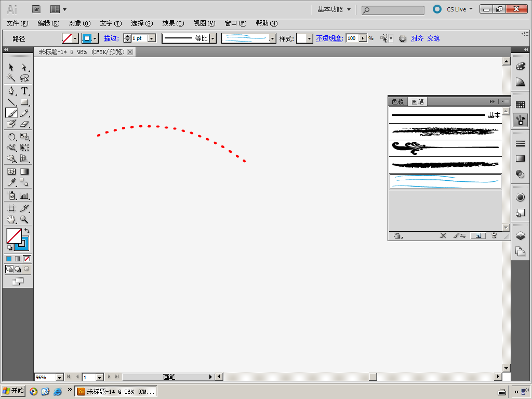Select the Type tool
532x399 pixels.
tap(24, 90)
